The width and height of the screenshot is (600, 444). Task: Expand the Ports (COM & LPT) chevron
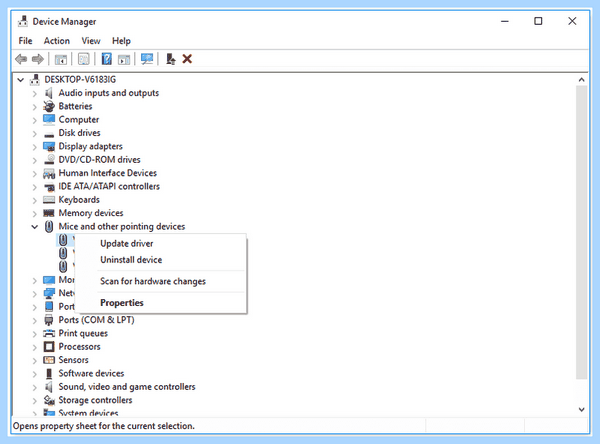34,320
